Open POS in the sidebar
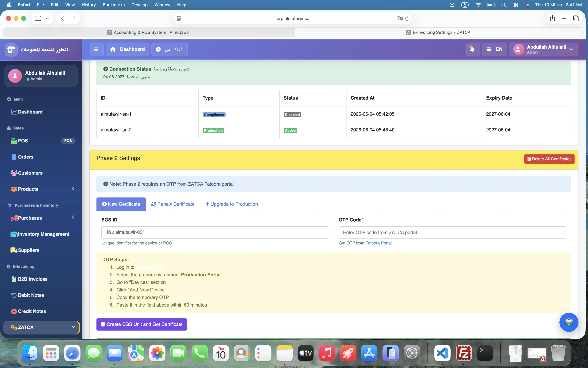This screenshot has height=368, width=588. point(41,141)
